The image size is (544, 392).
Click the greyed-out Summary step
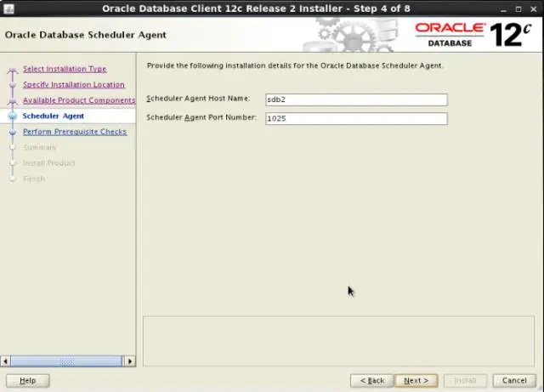39,147
